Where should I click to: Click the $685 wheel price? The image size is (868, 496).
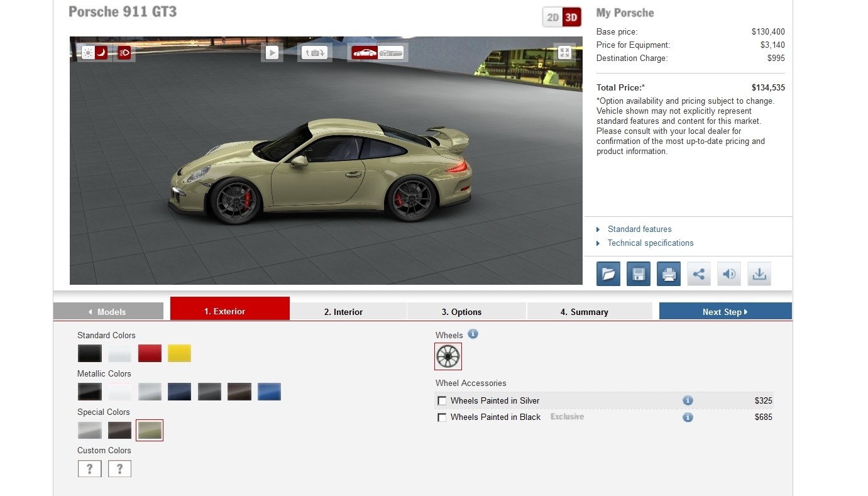coord(764,417)
